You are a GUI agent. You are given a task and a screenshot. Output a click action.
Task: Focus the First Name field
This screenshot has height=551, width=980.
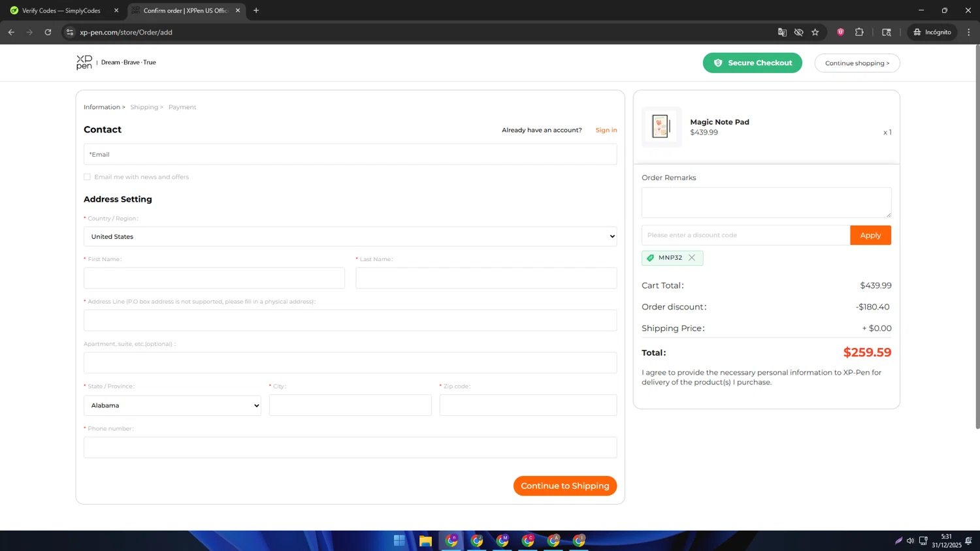[214, 278]
